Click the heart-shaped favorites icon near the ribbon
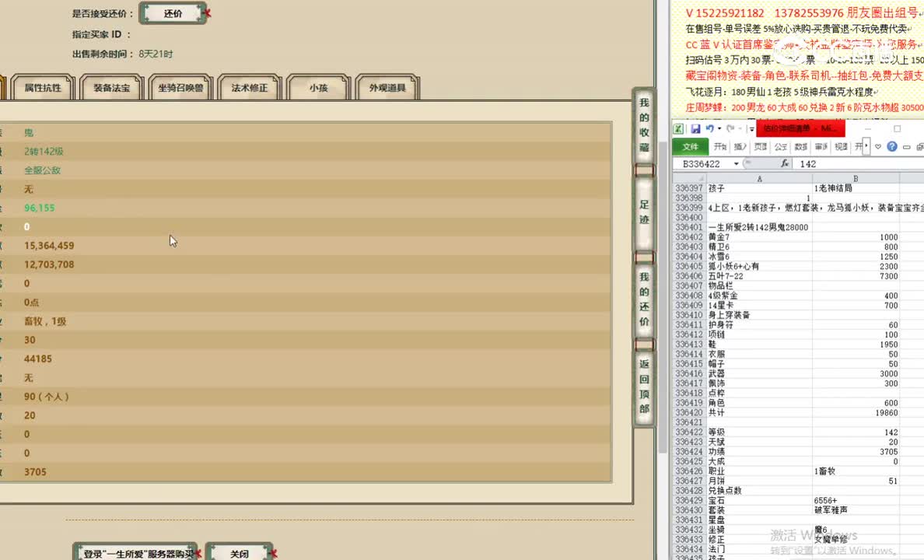Screen dimensions: 924x560 (878, 146)
